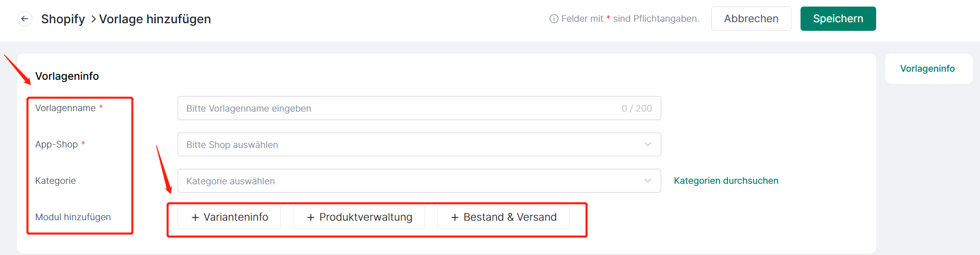Image resolution: width=980 pixels, height=255 pixels.
Task: Select Vorlageninfo in the right navigation
Action: [928, 69]
